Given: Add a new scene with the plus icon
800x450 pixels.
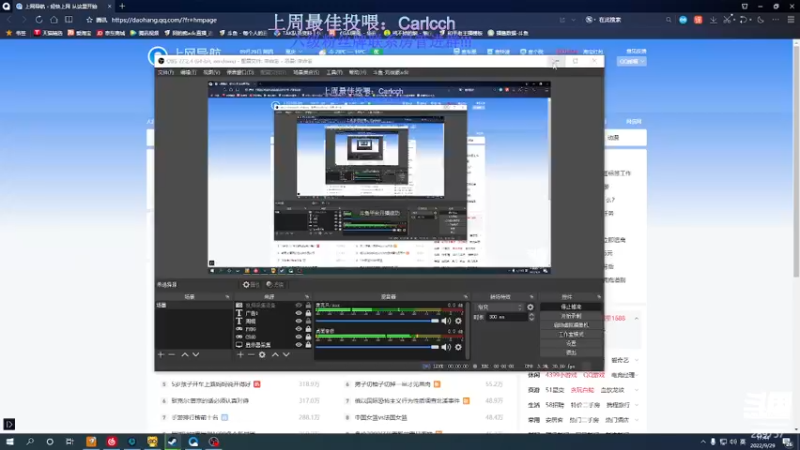Looking at the screenshot, I should pyautogui.click(x=161, y=355).
